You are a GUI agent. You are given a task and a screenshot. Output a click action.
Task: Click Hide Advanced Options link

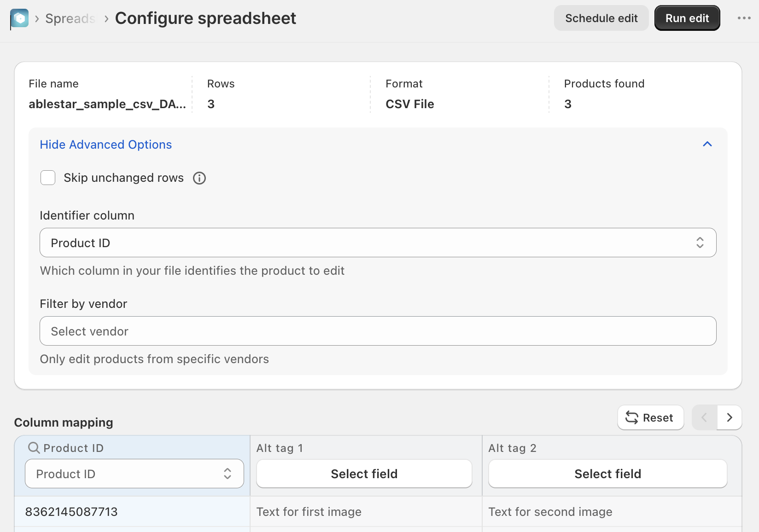105,145
